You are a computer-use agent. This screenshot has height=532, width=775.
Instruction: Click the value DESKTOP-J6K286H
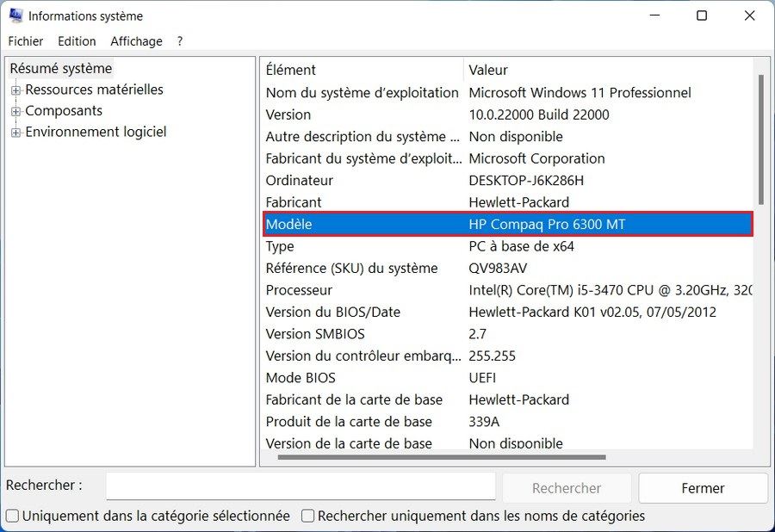click(x=526, y=180)
